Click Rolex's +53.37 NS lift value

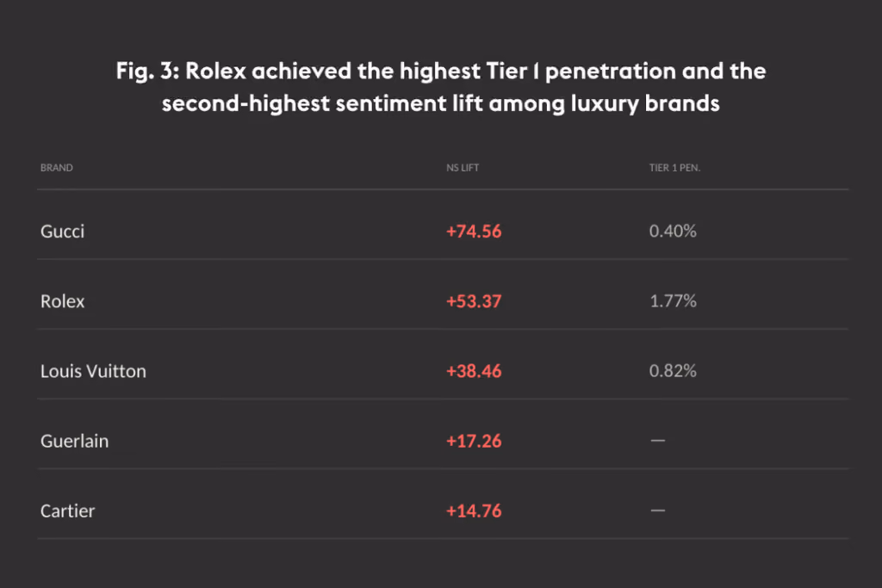(474, 301)
